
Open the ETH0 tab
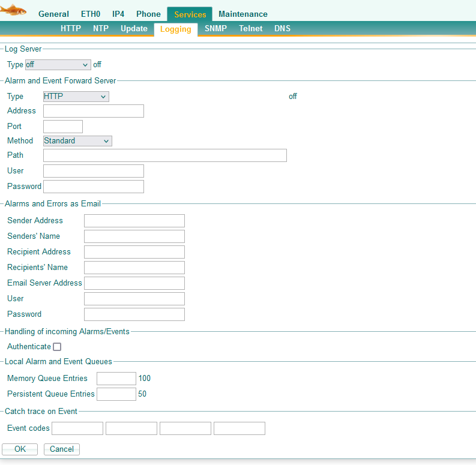[91, 14]
